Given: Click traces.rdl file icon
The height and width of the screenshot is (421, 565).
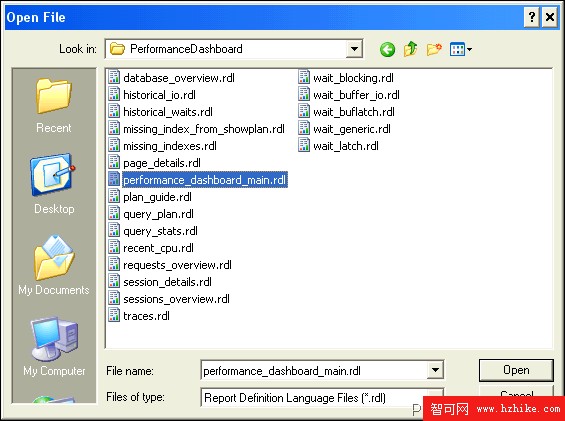Looking at the screenshot, I should pyautogui.click(x=114, y=315).
